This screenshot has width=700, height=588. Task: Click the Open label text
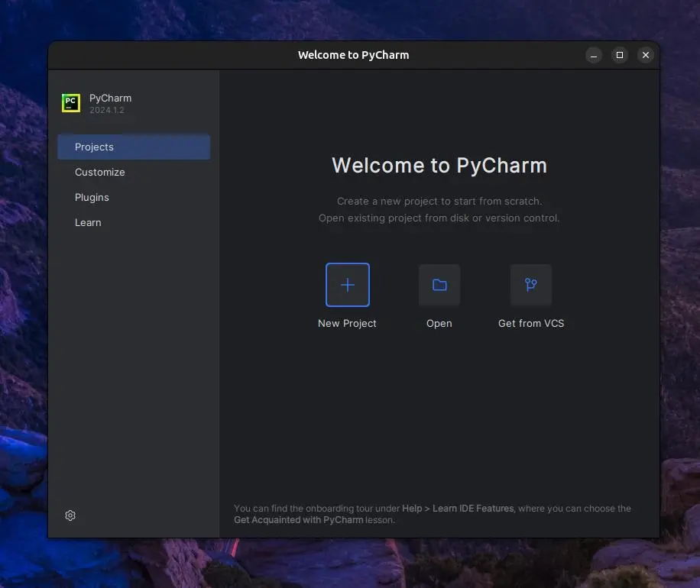click(x=439, y=324)
